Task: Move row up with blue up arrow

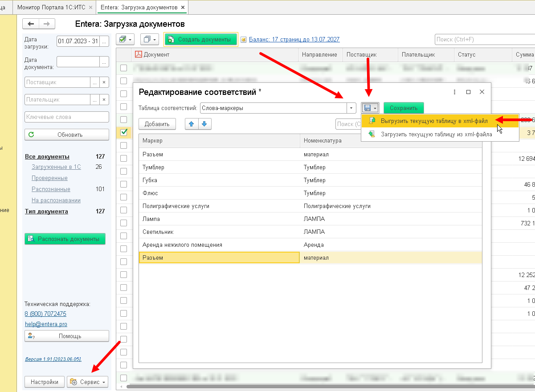Action: click(192, 124)
